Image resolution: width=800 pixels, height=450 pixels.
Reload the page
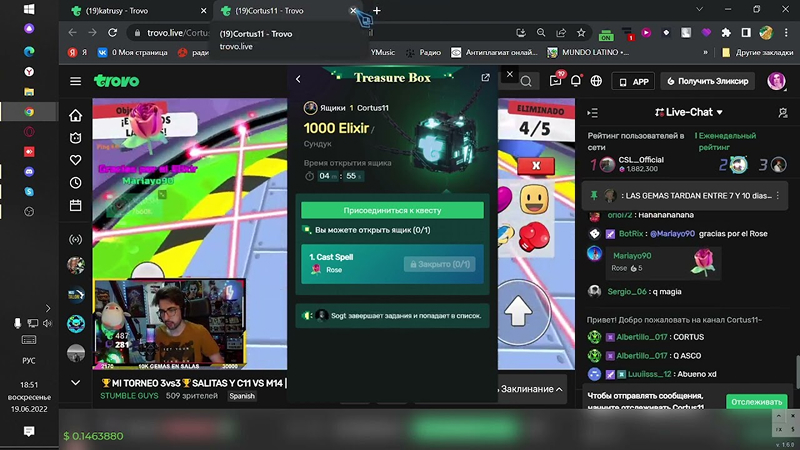point(113,33)
